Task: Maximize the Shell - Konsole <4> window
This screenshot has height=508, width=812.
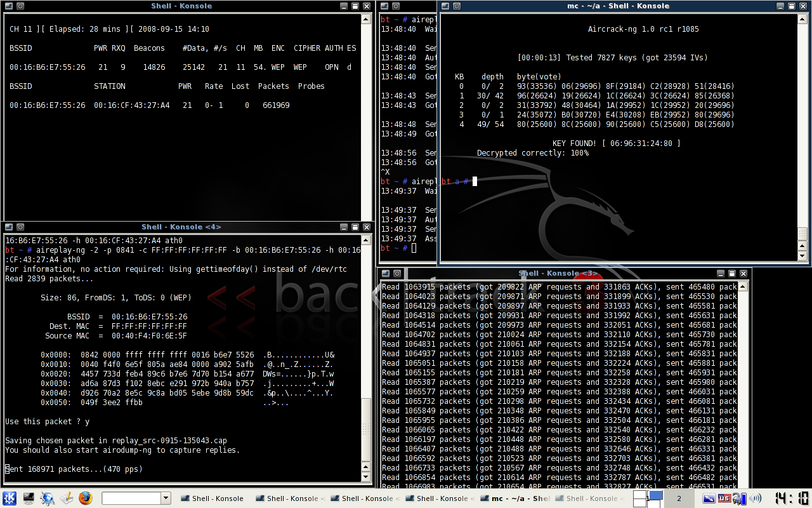Action: pos(355,227)
